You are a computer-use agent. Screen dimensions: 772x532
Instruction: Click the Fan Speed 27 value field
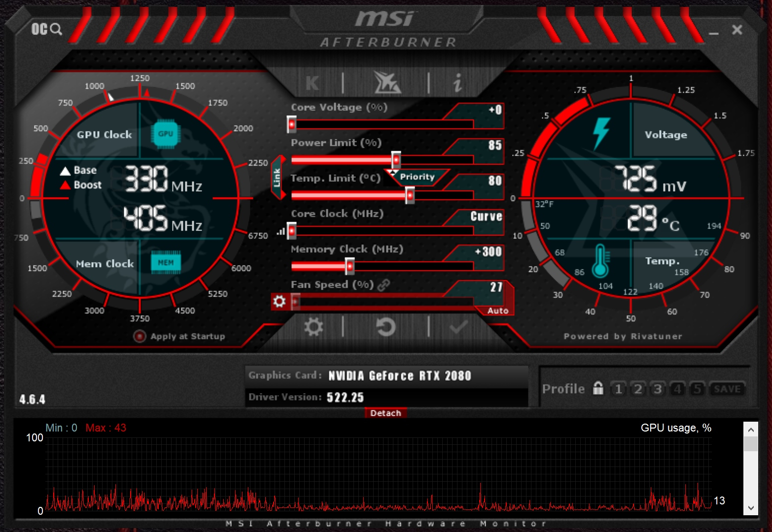point(483,287)
